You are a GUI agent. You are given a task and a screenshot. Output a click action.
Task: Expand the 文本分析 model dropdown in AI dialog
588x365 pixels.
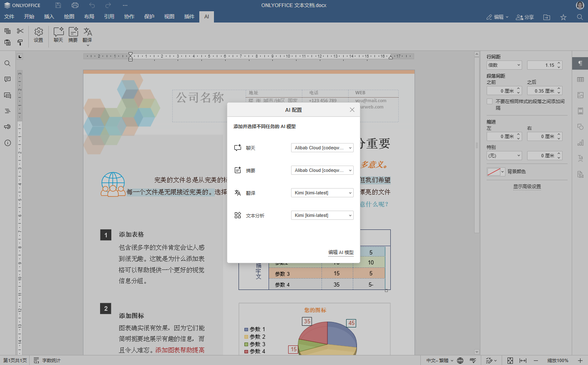[322, 215]
